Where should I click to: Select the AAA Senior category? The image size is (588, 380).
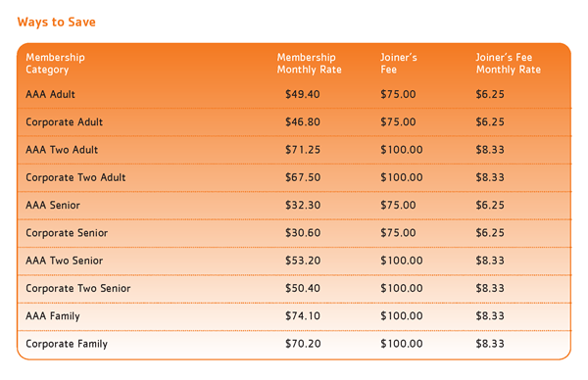(53, 205)
